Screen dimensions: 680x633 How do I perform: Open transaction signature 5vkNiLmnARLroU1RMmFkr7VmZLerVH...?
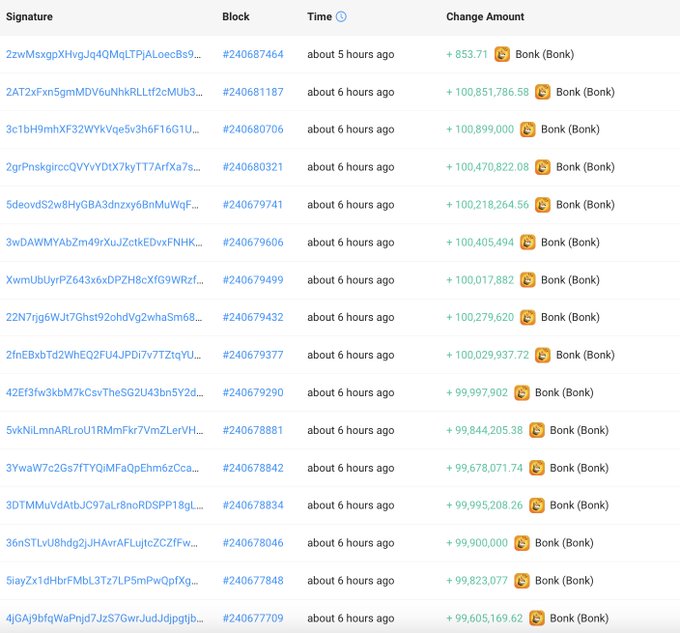click(105, 431)
